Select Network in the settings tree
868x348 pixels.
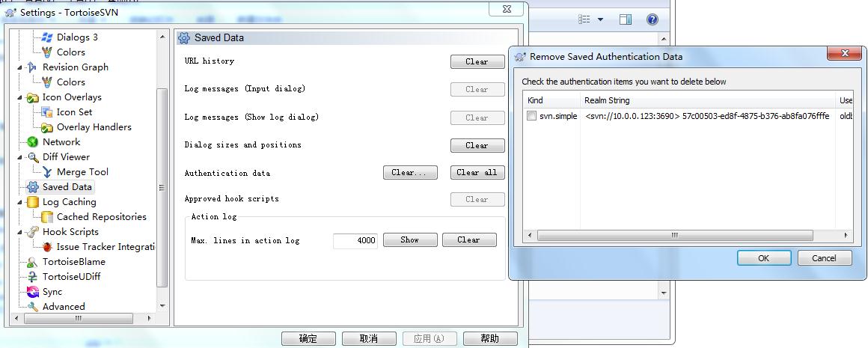pyautogui.click(x=61, y=142)
